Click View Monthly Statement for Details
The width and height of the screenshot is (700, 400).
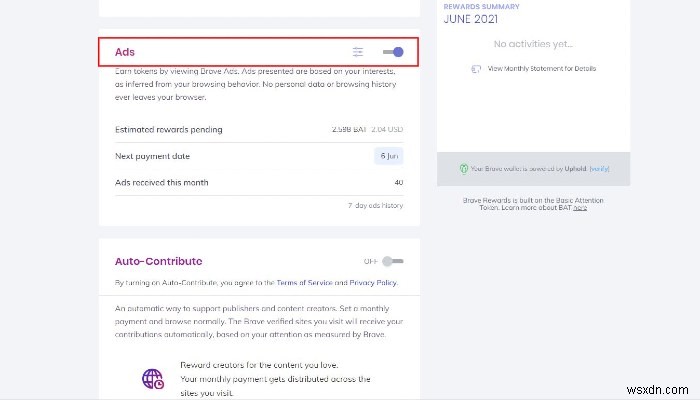coord(542,68)
